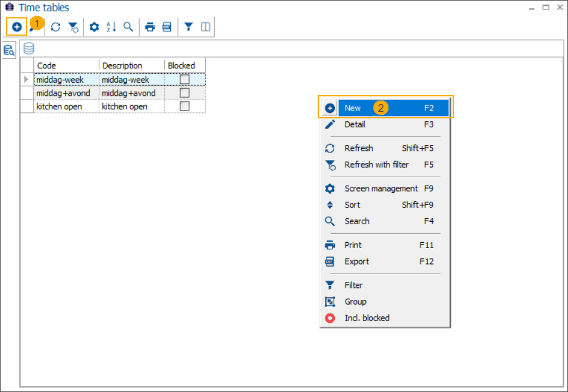The image size is (568, 392).
Task: Toggle column view with the split-pane icon
Action: coord(205,27)
